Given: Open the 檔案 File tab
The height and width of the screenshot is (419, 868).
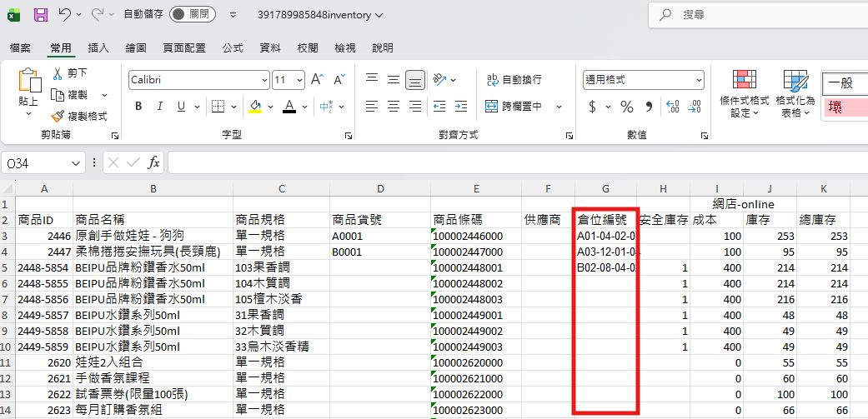Looking at the screenshot, I should pos(21,48).
